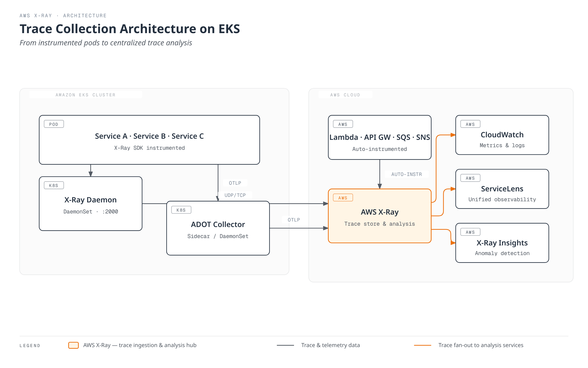Select the X-Ray Daemon node
The image size is (588, 368).
91,204
